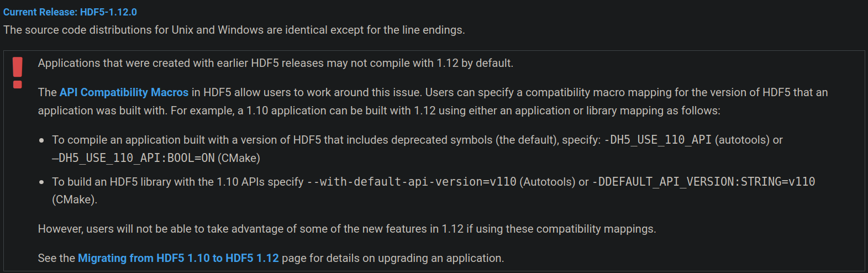The image size is (868, 273).
Task: Click 'application was built with. For example' line
Action: pyautogui.click(x=379, y=111)
